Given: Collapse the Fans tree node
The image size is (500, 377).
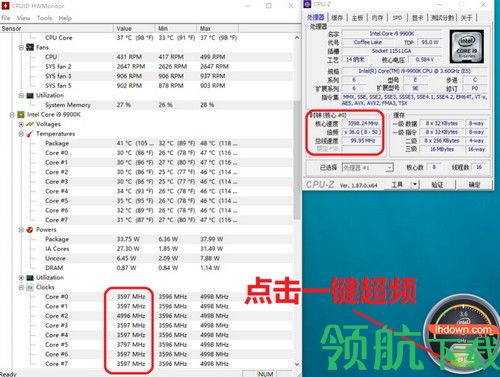Looking at the screenshot, I should (21, 48).
